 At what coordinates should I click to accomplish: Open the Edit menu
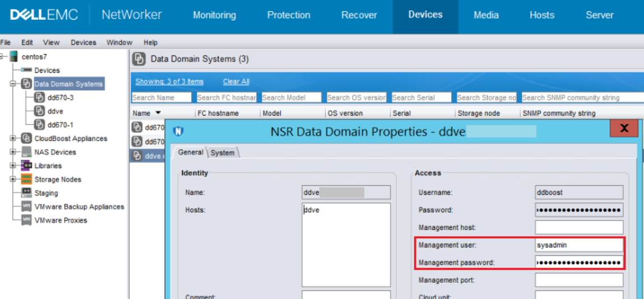(27, 43)
